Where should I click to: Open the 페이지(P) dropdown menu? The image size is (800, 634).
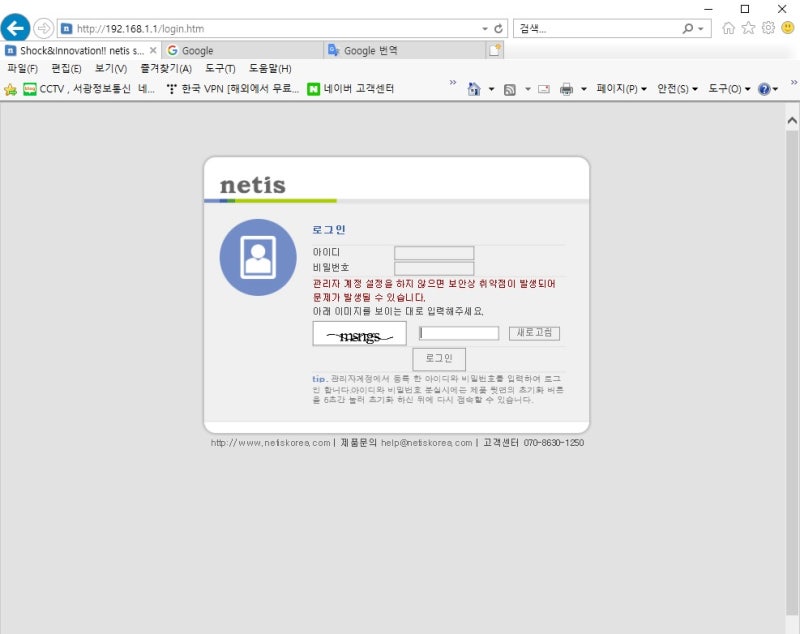tap(621, 89)
